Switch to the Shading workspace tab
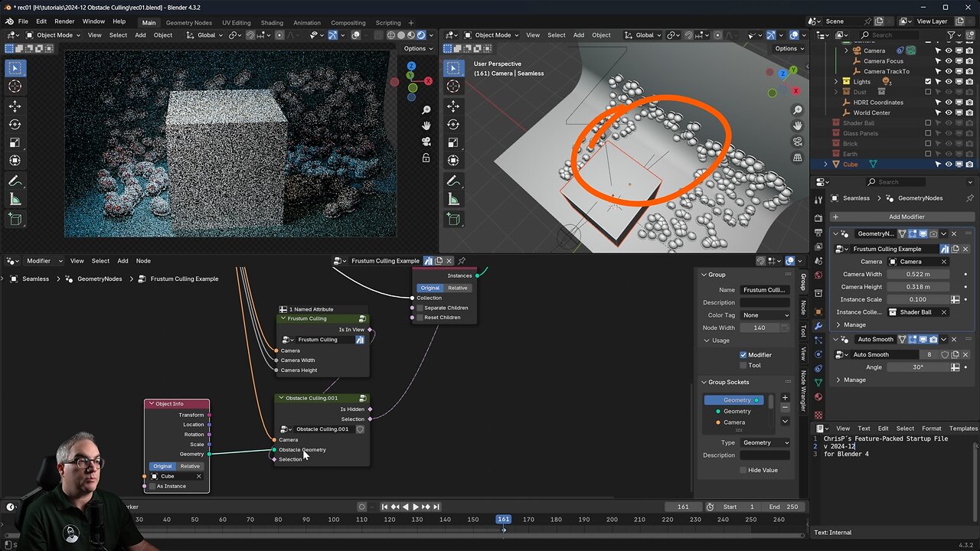980x551 pixels. pos(272,23)
